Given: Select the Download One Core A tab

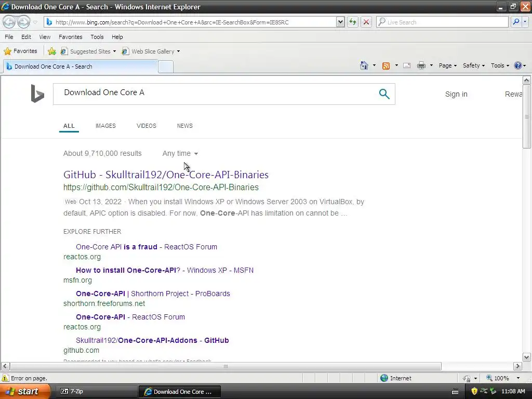Looking at the screenshot, I should pyautogui.click(x=81, y=66).
